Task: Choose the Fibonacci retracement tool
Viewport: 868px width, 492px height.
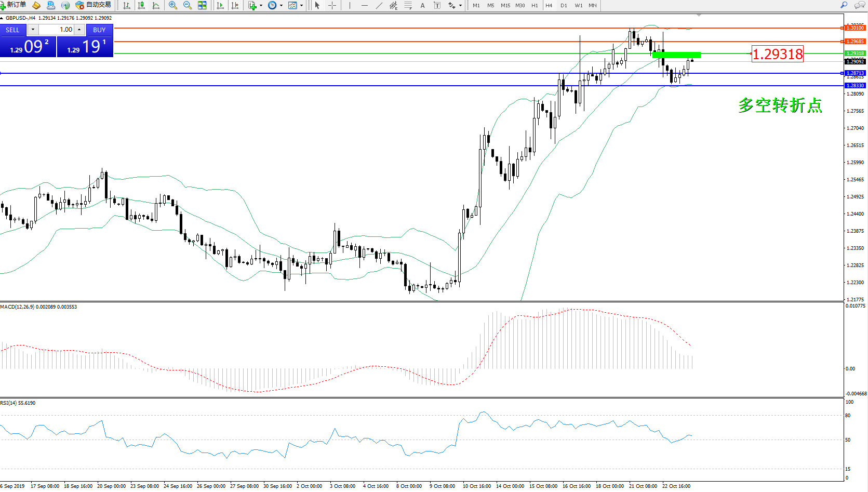Action: pos(408,5)
